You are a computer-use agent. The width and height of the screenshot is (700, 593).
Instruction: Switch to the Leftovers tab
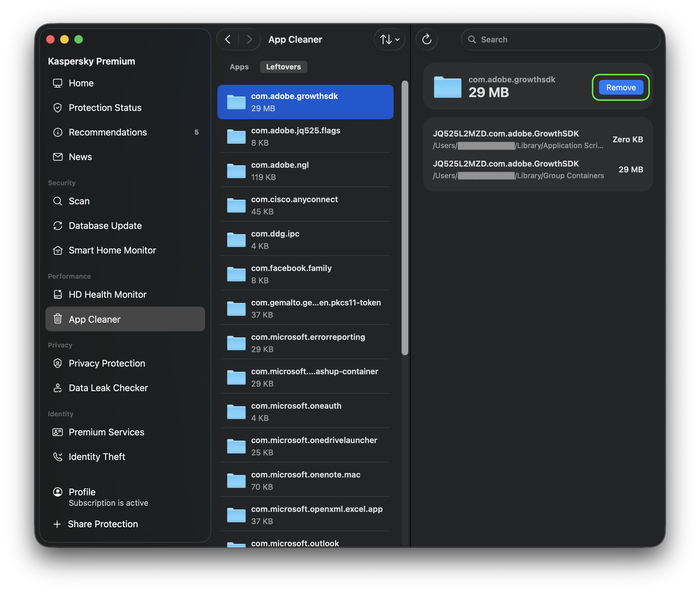283,67
